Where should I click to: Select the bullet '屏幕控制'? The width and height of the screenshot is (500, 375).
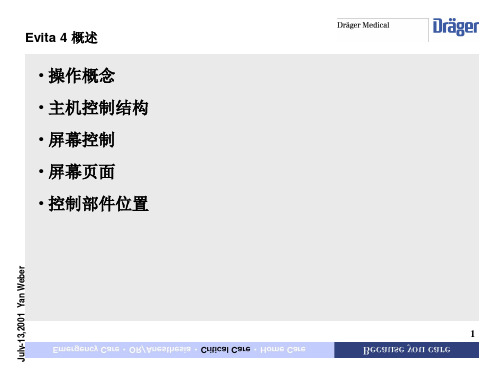(82, 140)
